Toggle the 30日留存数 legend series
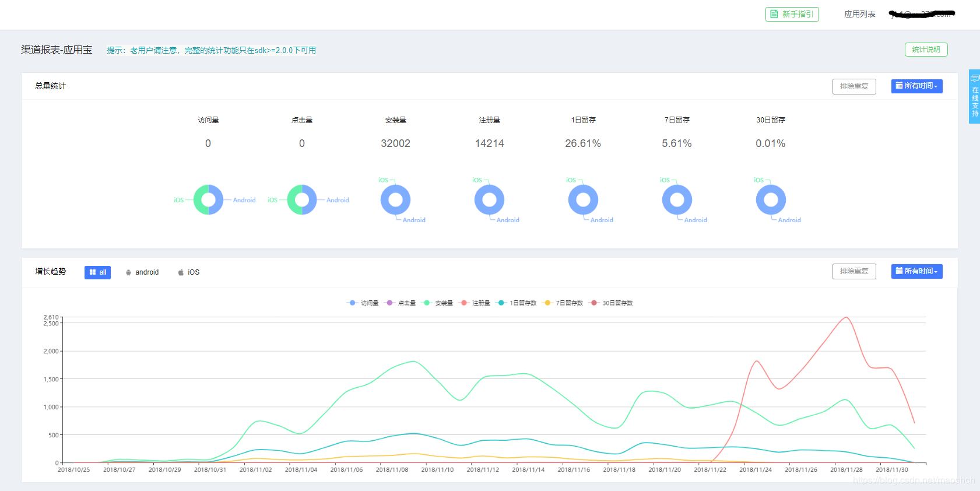 pos(611,303)
